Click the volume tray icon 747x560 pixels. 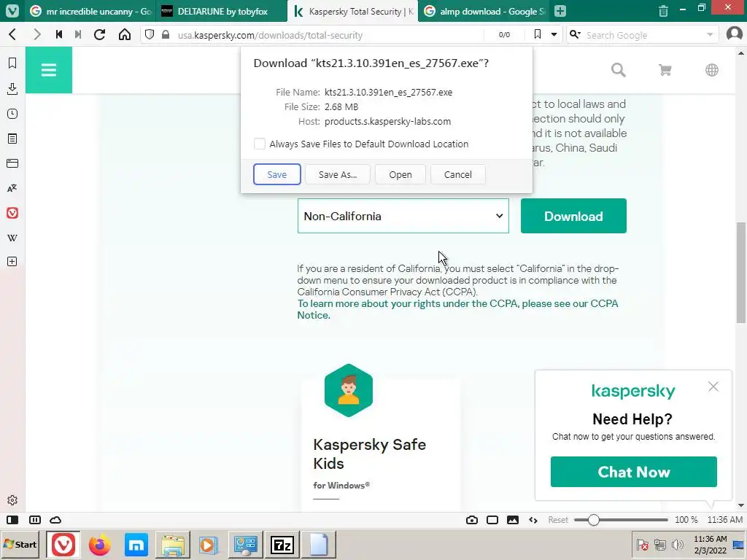click(677, 544)
